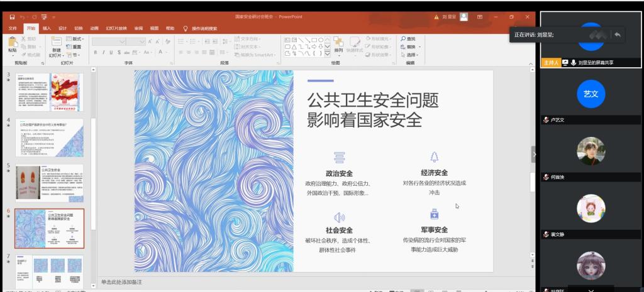
Task: Click the arrow icon in the speaking notification bar
Action: 618,34
